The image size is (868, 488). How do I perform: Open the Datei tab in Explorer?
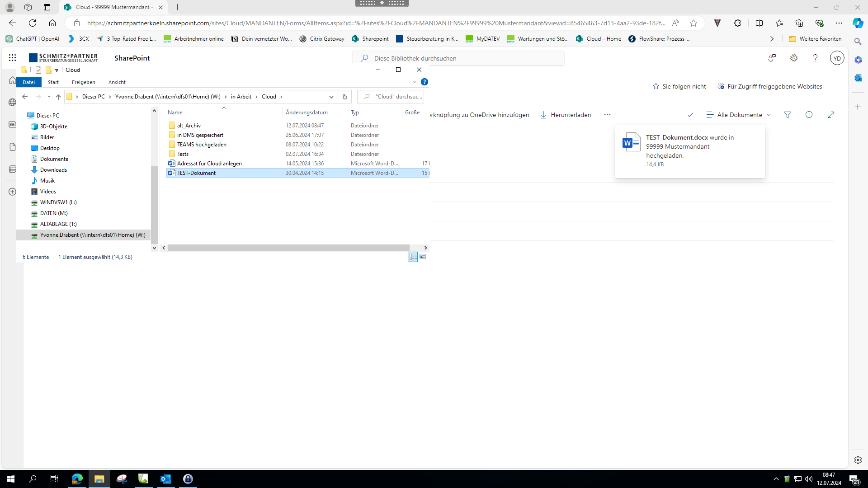28,82
